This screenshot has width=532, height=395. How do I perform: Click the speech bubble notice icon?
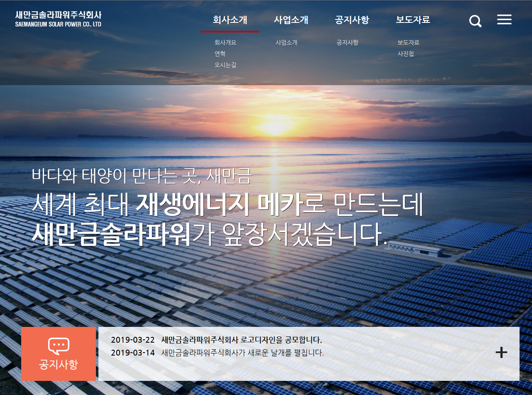pos(59,346)
